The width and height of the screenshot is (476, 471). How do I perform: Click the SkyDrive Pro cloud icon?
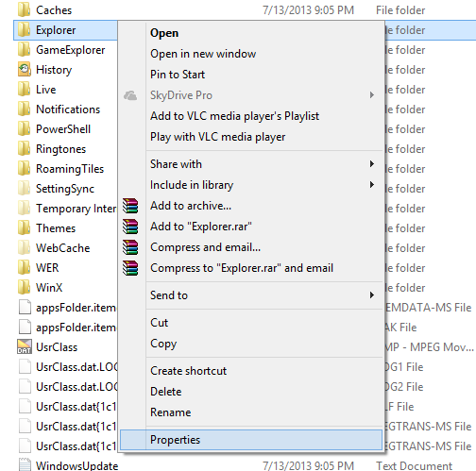pyautogui.click(x=130, y=95)
